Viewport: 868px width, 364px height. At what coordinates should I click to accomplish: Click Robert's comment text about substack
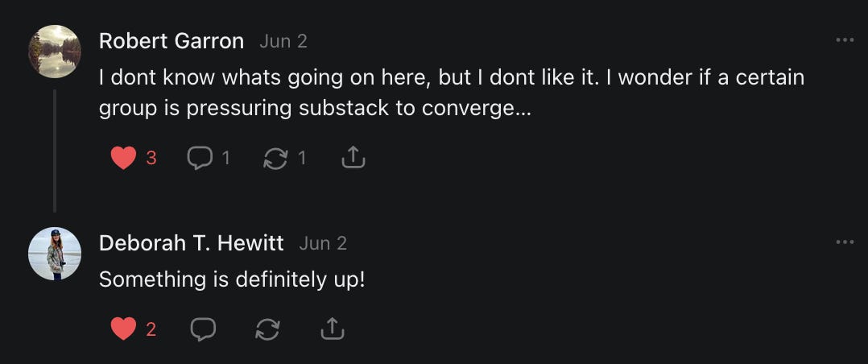(451, 93)
